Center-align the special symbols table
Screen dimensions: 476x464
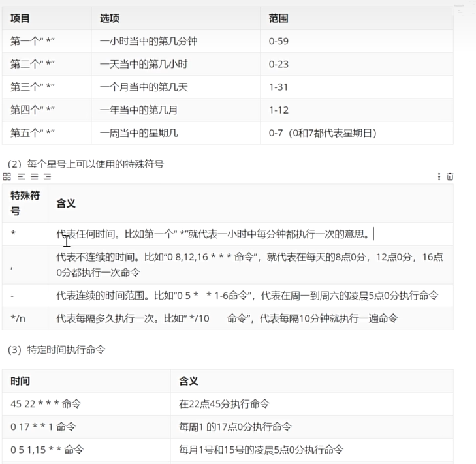[x=35, y=177]
